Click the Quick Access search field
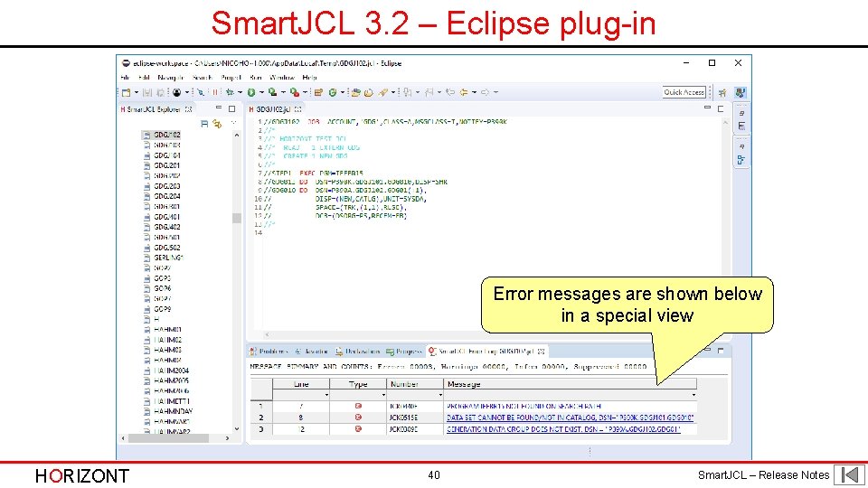This screenshot has height=488, width=868. (684, 92)
